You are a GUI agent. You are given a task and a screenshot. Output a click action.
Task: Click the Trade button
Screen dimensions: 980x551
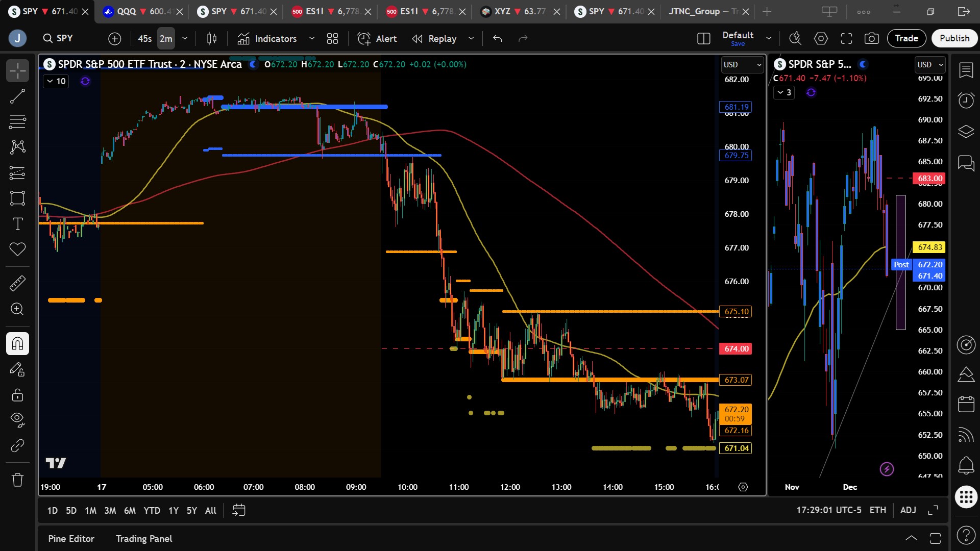pyautogui.click(x=906, y=38)
